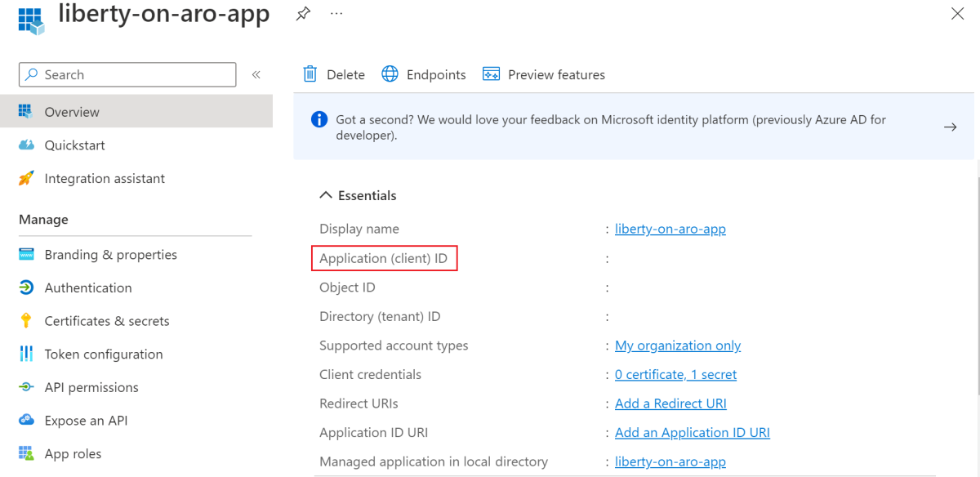Open the Token configuration page
This screenshot has width=980, height=477.
coord(103,354)
